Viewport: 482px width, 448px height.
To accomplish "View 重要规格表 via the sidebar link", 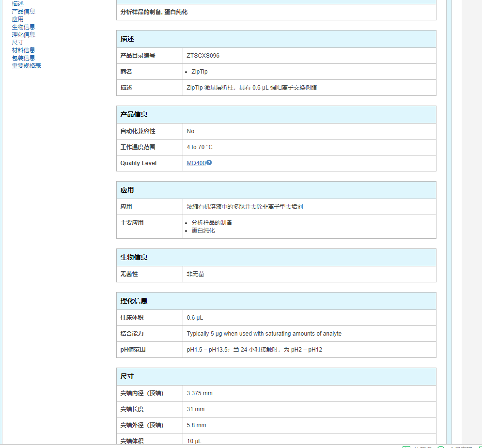I will [26, 65].
